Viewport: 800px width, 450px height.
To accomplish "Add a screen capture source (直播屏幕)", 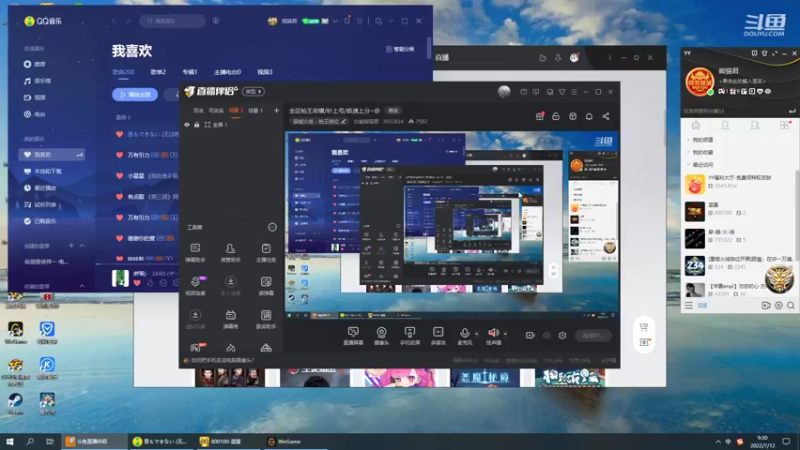I will click(x=353, y=336).
